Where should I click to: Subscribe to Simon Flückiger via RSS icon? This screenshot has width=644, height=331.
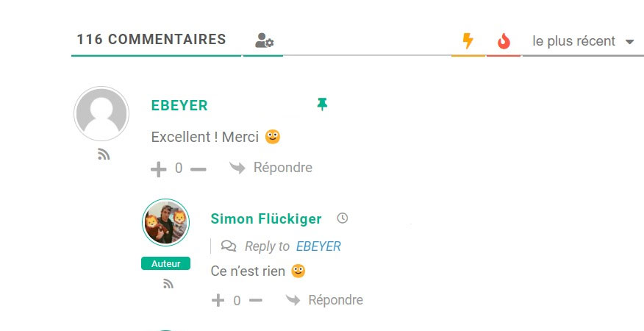pos(168,283)
